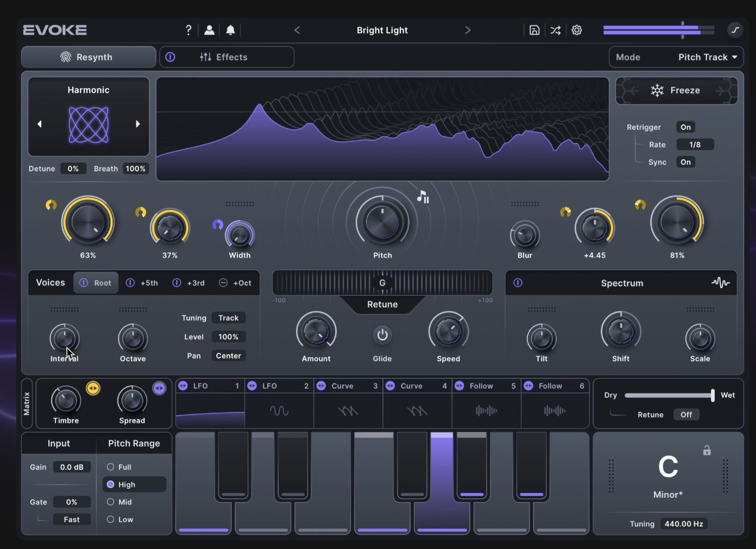
Task: Click the purple link icon beside Spread
Action: pyautogui.click(x=159, y=388)
